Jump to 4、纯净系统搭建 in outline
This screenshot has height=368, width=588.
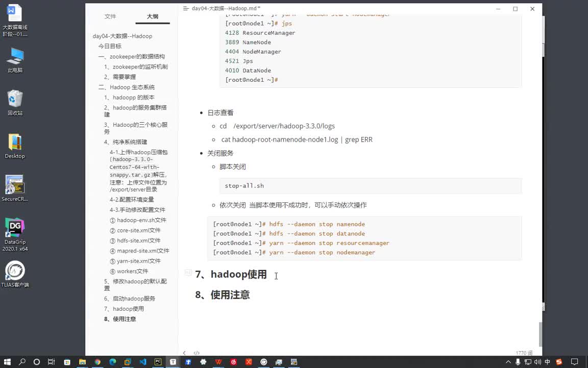(x=126, y=142)
